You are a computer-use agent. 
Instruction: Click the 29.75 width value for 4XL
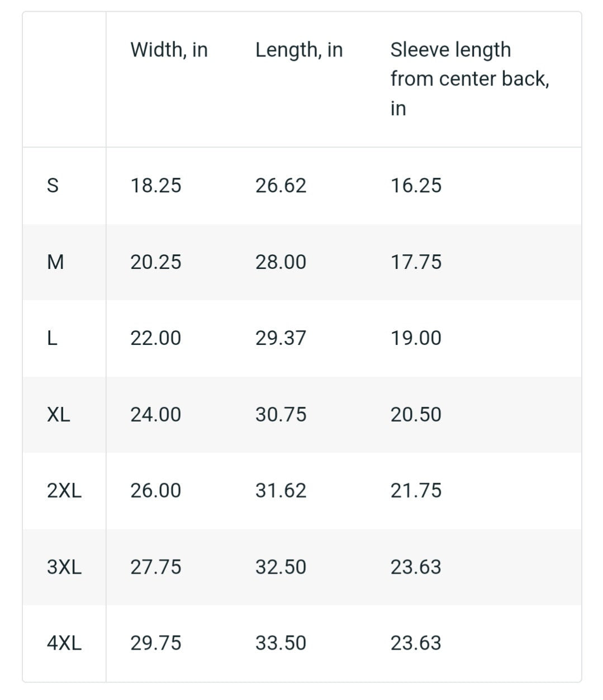click(156, 643)
